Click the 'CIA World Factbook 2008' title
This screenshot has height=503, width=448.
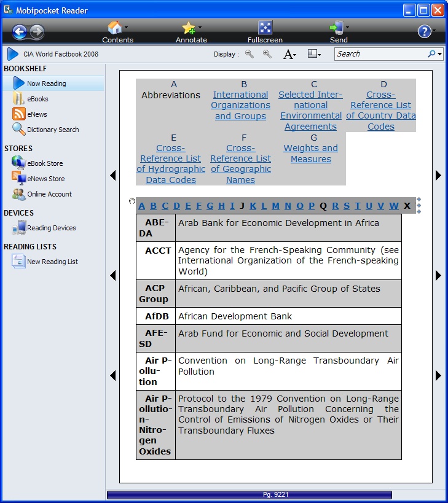[61, 54]
